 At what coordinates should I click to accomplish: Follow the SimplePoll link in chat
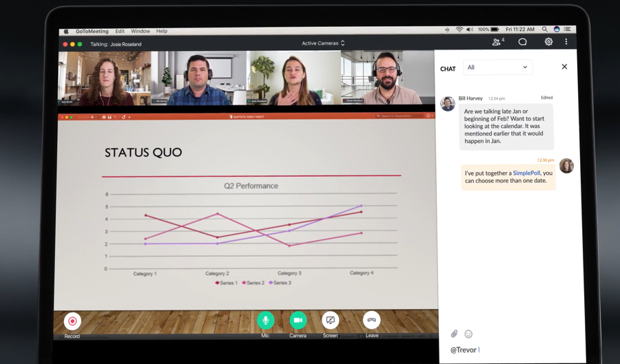pyautogui.click(x=526, y=173)
